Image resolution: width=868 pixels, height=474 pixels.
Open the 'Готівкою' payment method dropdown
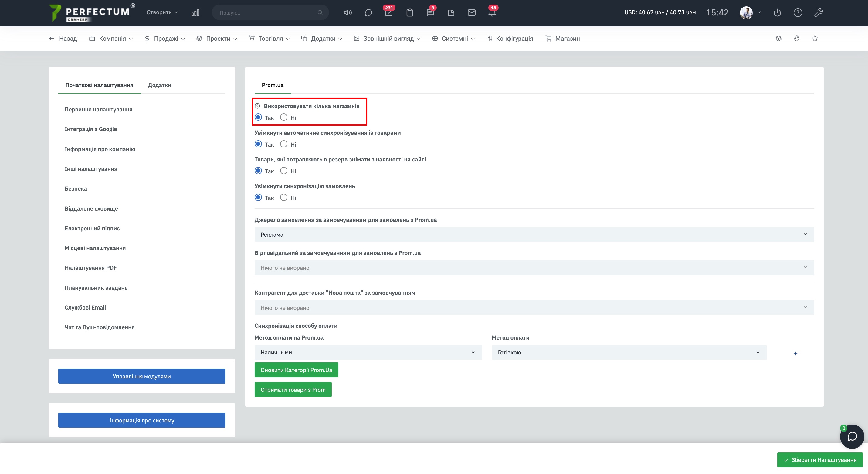tap(629, 352)
